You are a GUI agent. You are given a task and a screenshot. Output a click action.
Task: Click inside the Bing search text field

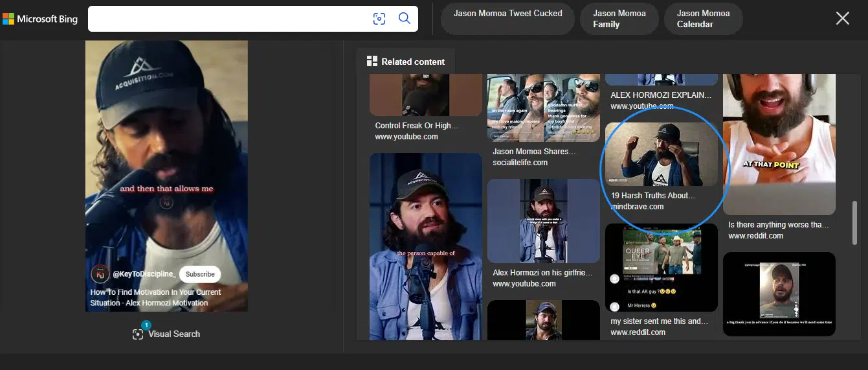(x=227, y=19)
